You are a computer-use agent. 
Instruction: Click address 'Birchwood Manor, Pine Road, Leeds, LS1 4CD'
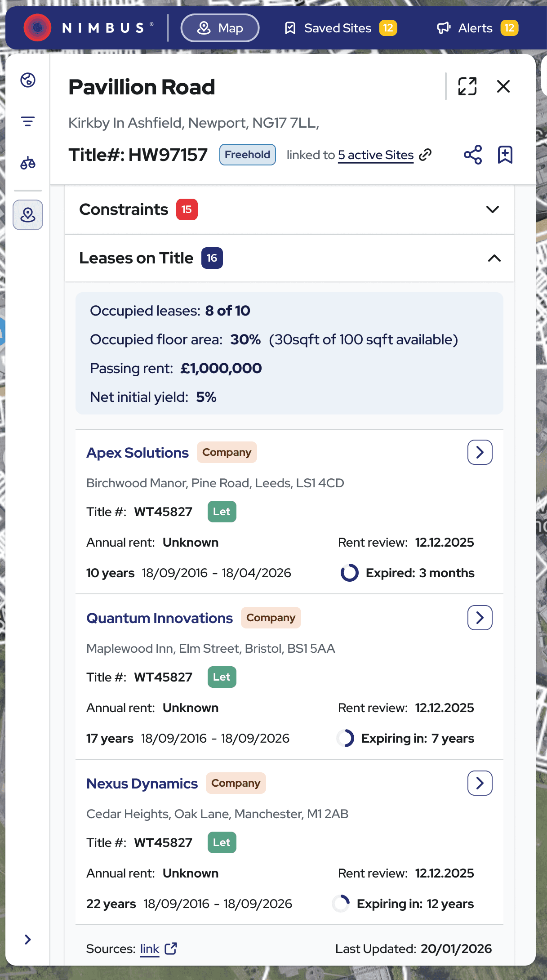pyautogui.click(x=215, y=483)
